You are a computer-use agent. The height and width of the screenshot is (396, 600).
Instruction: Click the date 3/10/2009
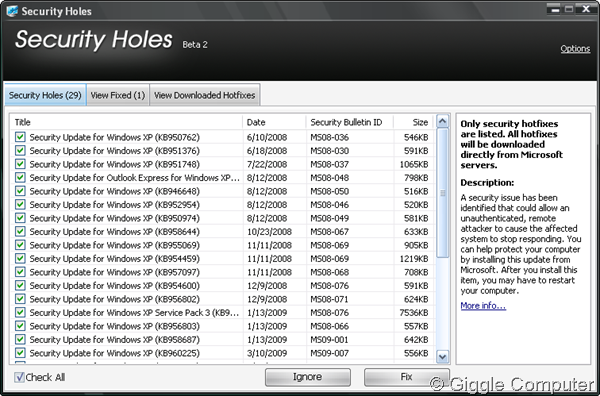[x=267, y=353]
